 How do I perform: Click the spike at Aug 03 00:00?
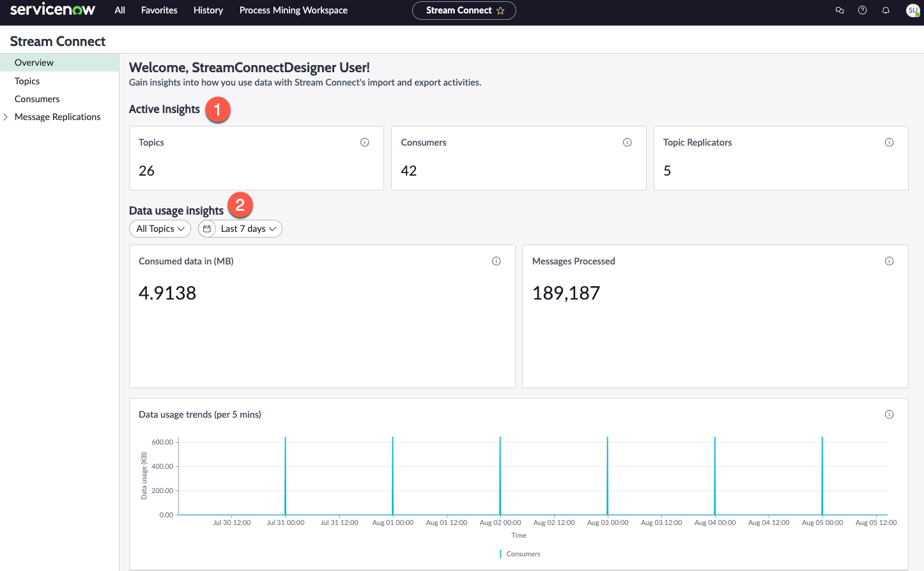click(608, 476)
